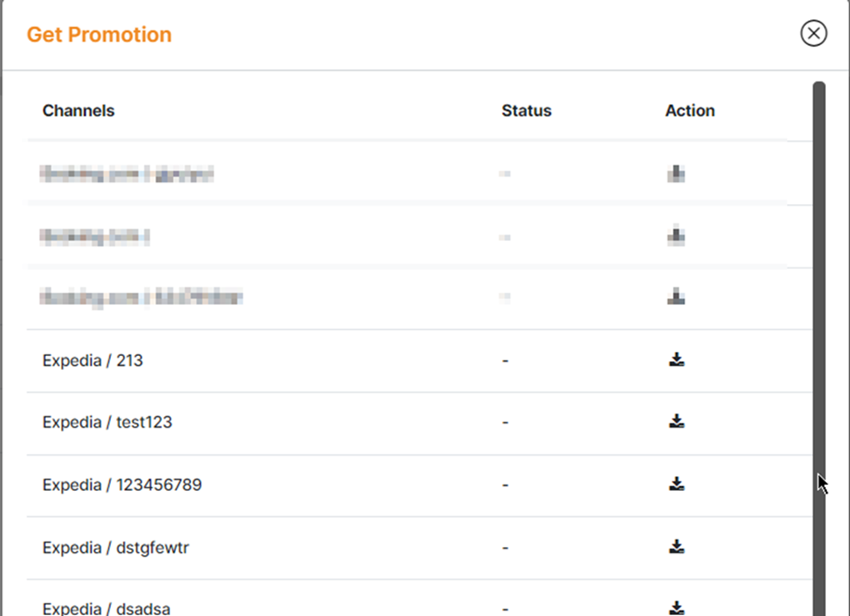Click download icon for Expedia / 213
The width and height of the screenshot is (850, 616).
pos(676,360)
